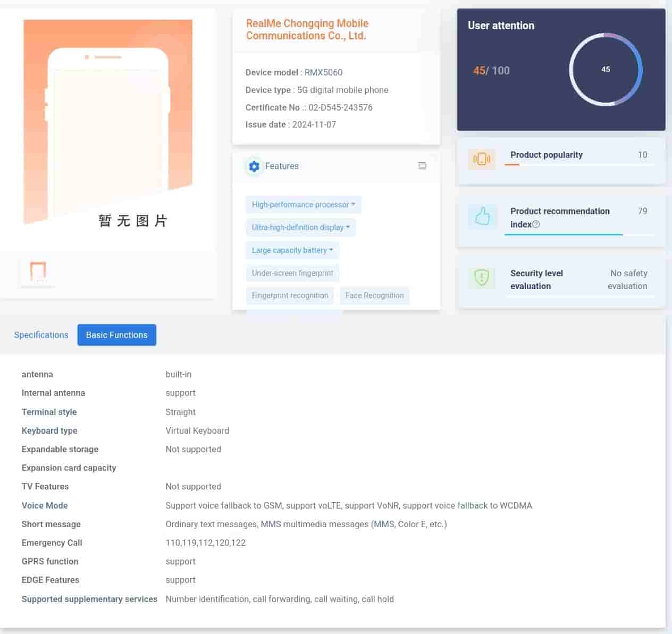Click the Product recommendation index progress bar

point(579,234)
